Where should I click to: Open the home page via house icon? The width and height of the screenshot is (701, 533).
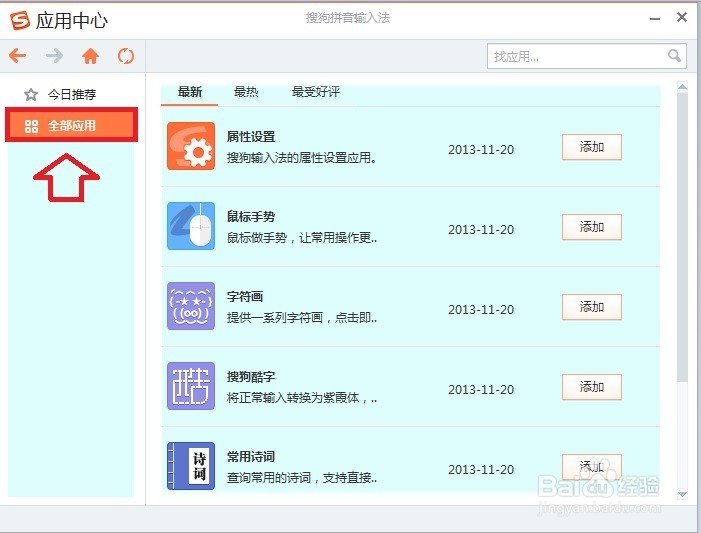(x=90, y=56)
